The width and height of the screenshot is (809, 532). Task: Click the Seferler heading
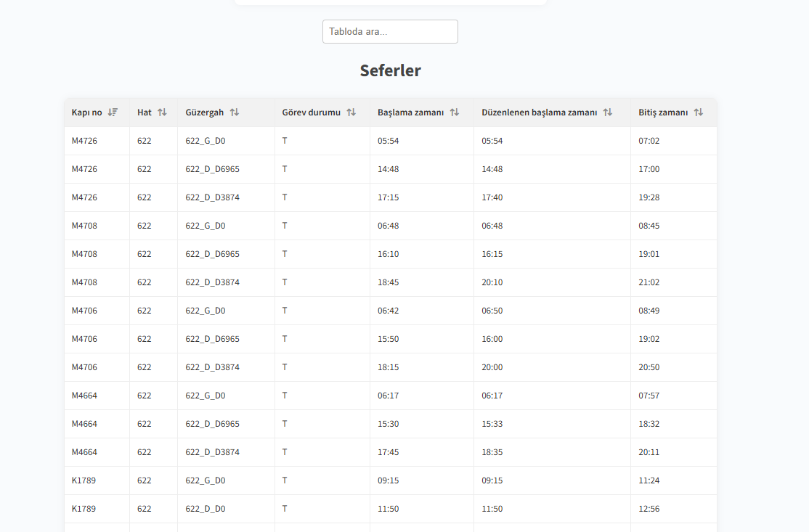click(390, 70)
